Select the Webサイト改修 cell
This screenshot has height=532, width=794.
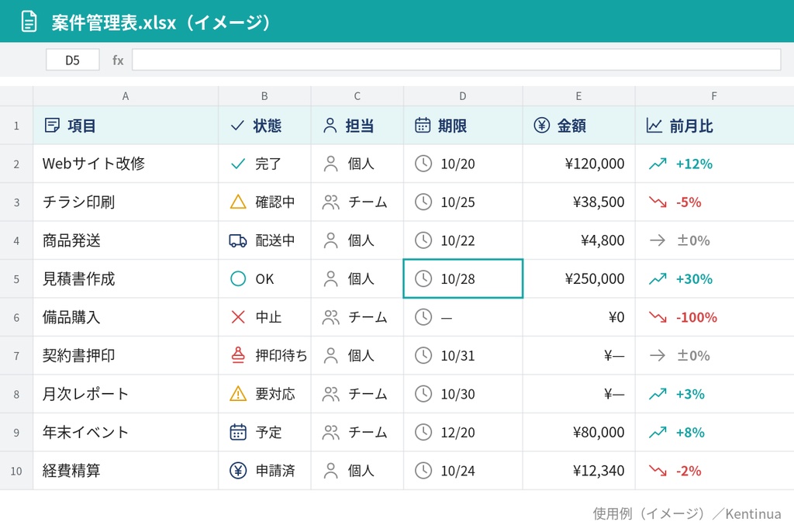click(x=126, y=164)
